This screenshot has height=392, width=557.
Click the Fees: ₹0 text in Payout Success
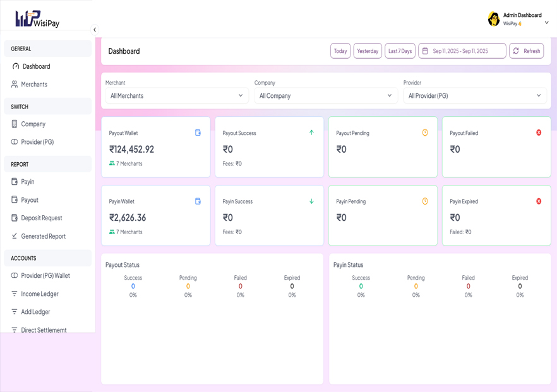pyautogui.click(x=232, y=163)
